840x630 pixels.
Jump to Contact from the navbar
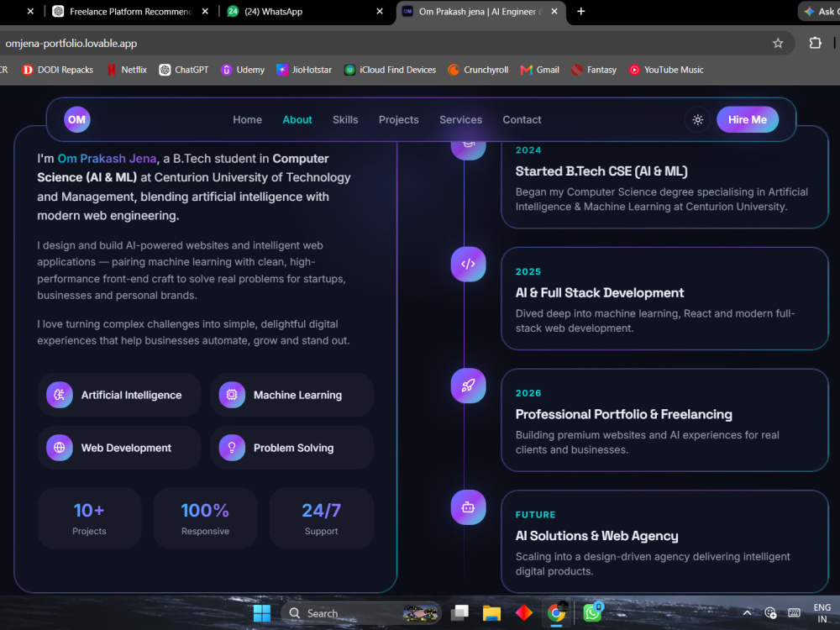point(522,119)
